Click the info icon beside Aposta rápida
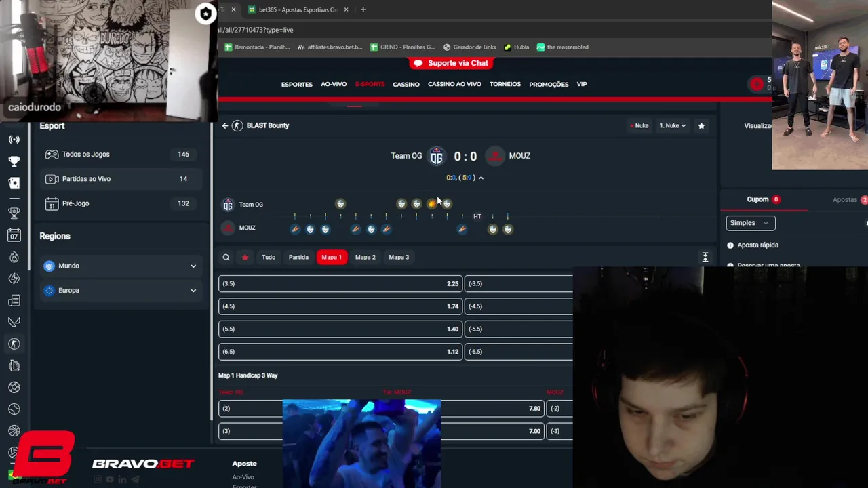The height and width of the screenshot is (488, 868). pyautogui.click(x=730, y=245)
